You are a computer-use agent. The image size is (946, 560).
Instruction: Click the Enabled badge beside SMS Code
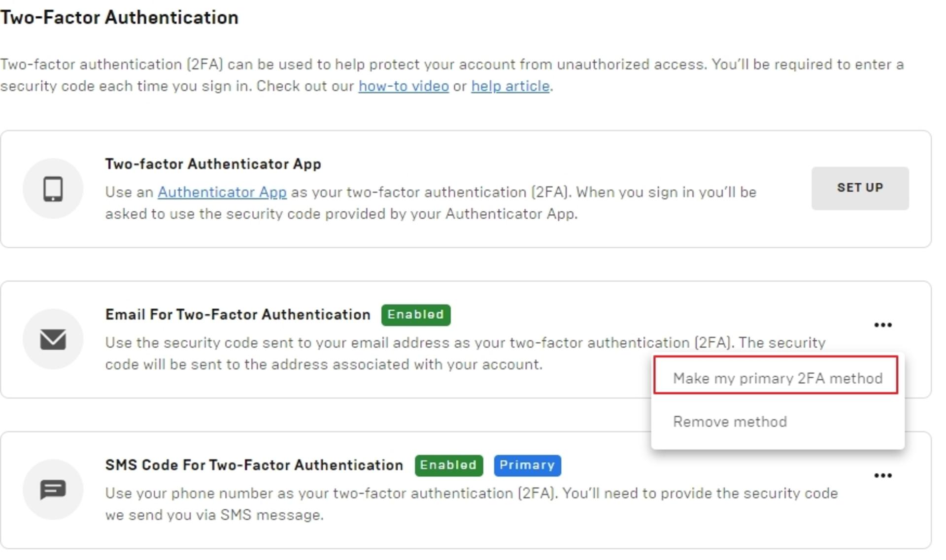pos(449,465)
